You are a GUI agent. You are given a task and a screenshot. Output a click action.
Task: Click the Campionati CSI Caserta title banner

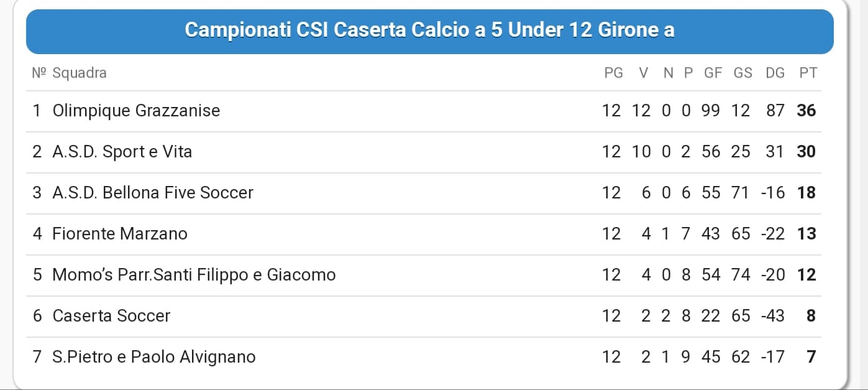[x=430, y=31]
